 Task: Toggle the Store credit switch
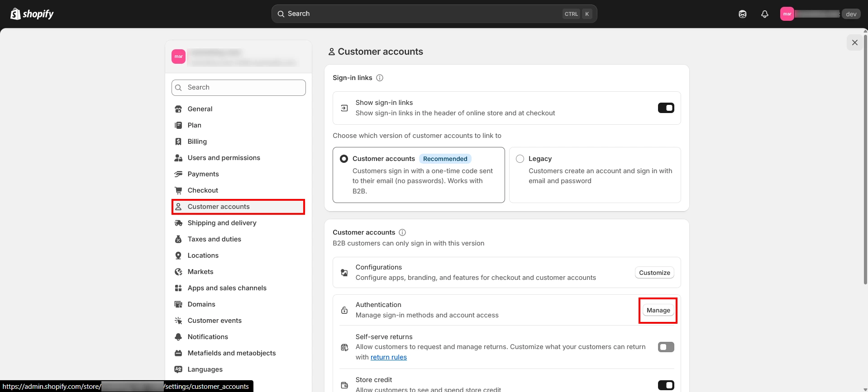(x=666, y=385)
